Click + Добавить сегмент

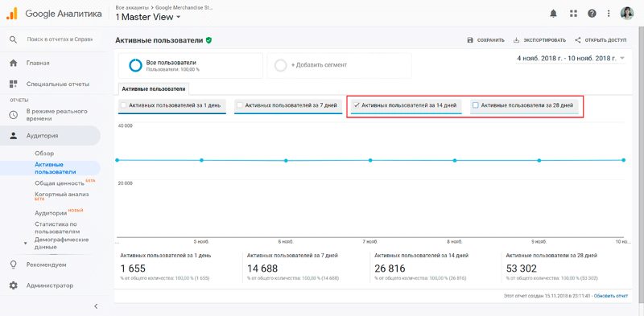319,65
